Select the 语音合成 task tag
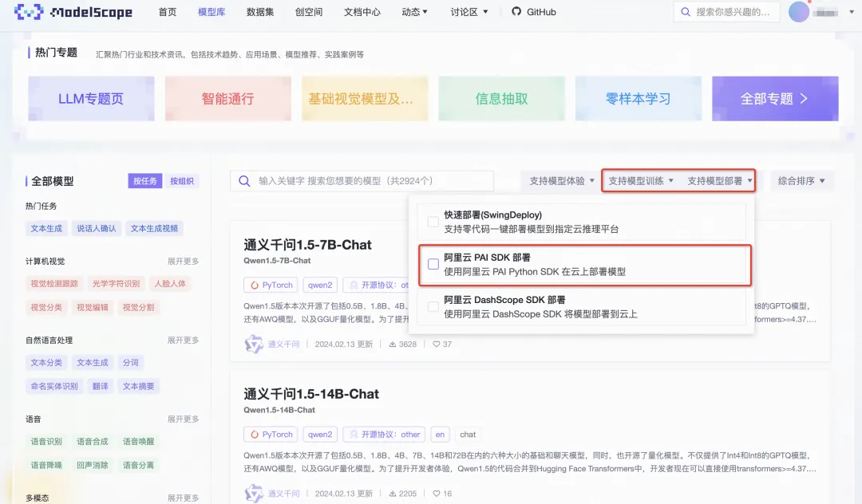The width and height of the screenshot is (862, 504). (93, 442)
